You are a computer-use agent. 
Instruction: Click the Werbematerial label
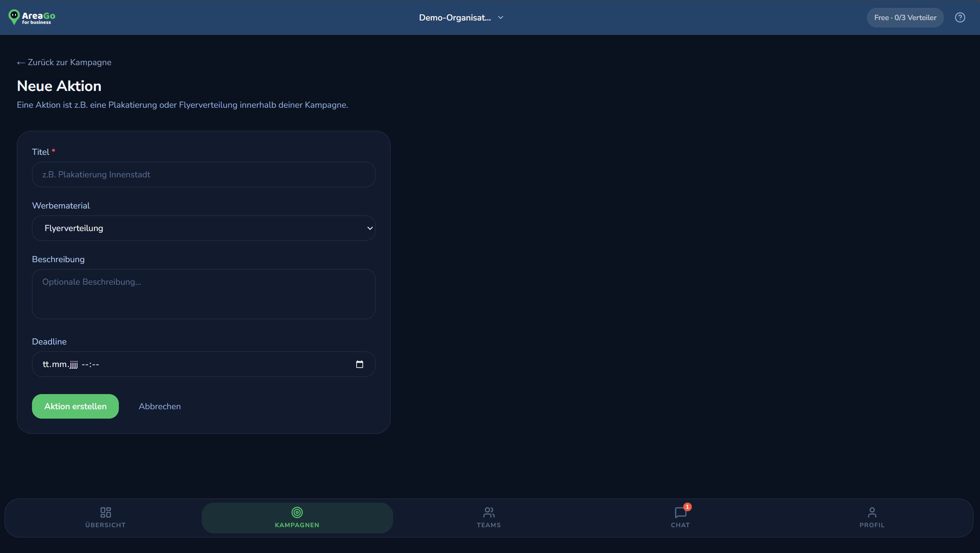pyautogui.click(x=61, y=206)
